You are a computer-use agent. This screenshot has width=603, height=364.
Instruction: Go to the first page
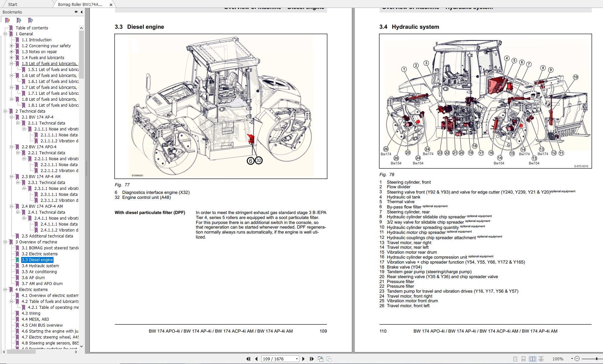coord(248,359)
